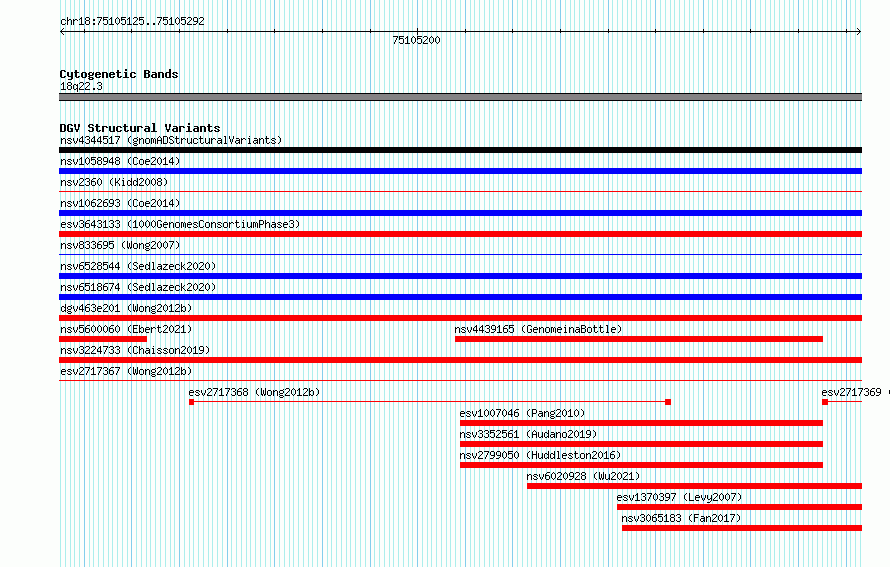Viewport: 890px width, 567px height.
Task: Click the Cytogenetic Bands track title
Action: click(119, 74)
